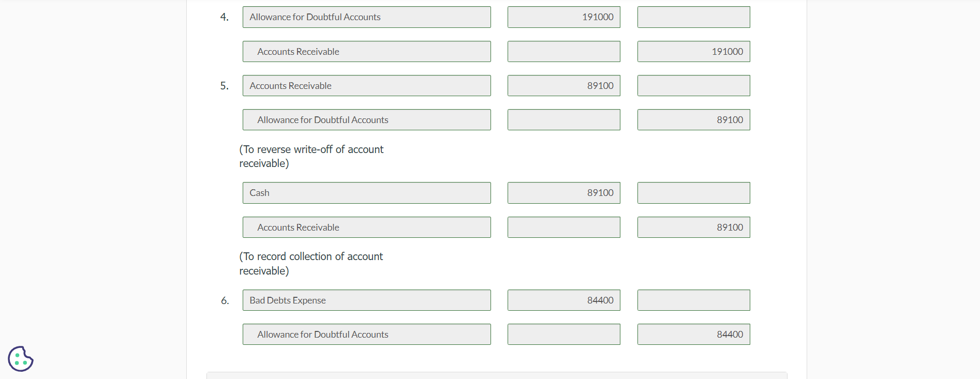Screen dimensions: 980x379
Task: Click the Allowance for Doubtful Accounts field in entry 5
Action: 366,119
